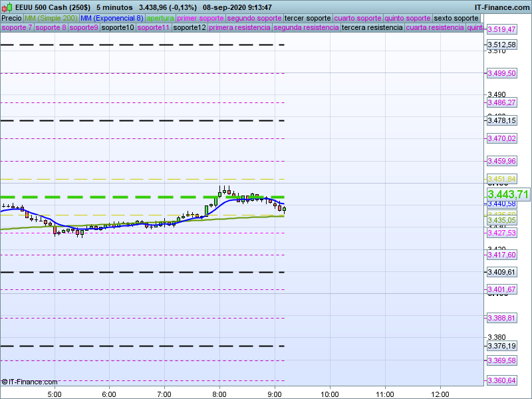532x399 pixels.
Task: Select the blue 3.440,58 moving average tag
Action: coord(502,204)
